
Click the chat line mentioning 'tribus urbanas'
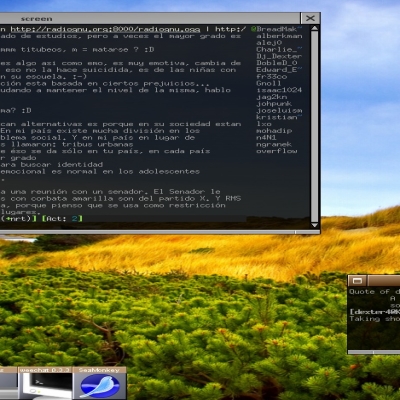pos(67,144)
